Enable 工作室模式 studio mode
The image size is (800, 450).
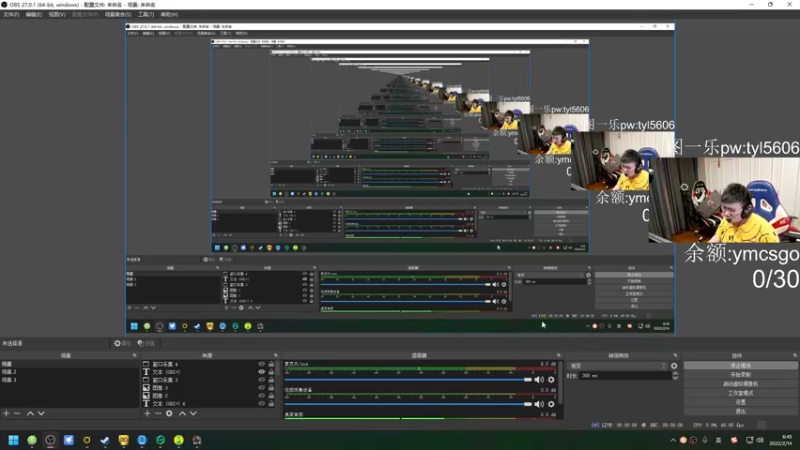[740, 393]
